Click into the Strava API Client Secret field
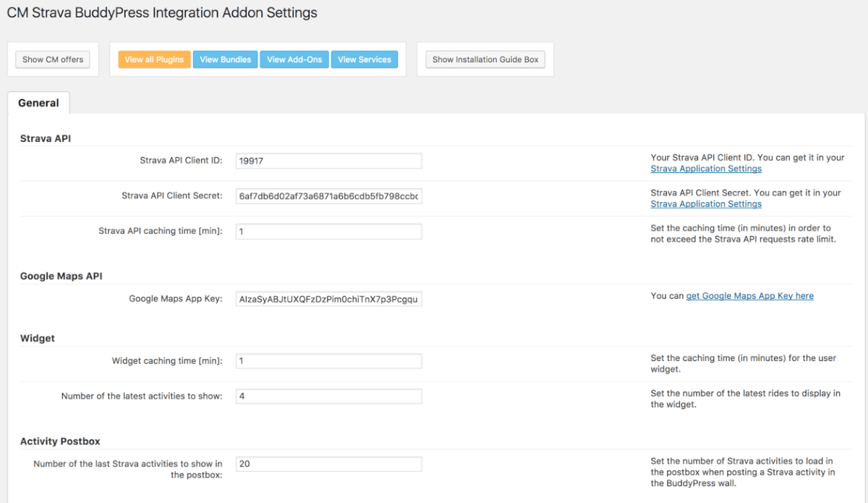Screen dimensions: 868x503 pos(328,196)
